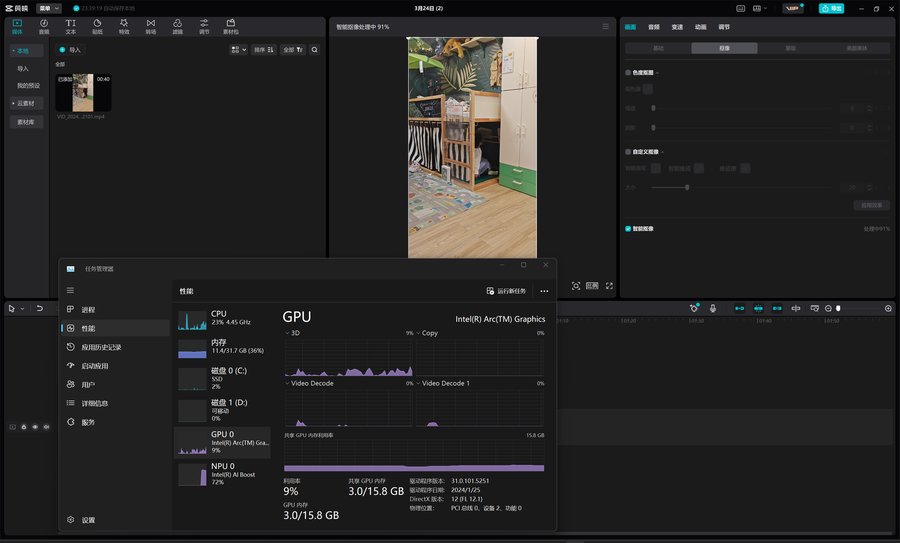Enable the 色度抠图 checkbox
900x543 pixels.
point(628,72)
